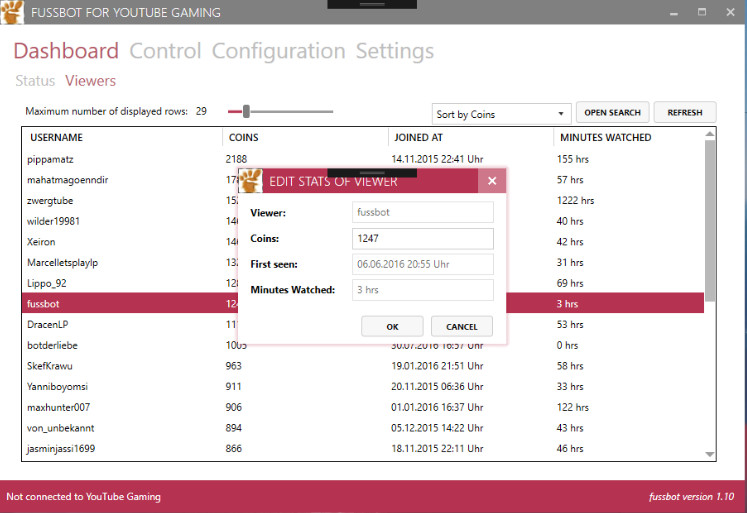The height and width of the screenshot is (513, 747).
Task: Click the paw icon in Edit Stats dialog
Action: [x=251, y=181]
